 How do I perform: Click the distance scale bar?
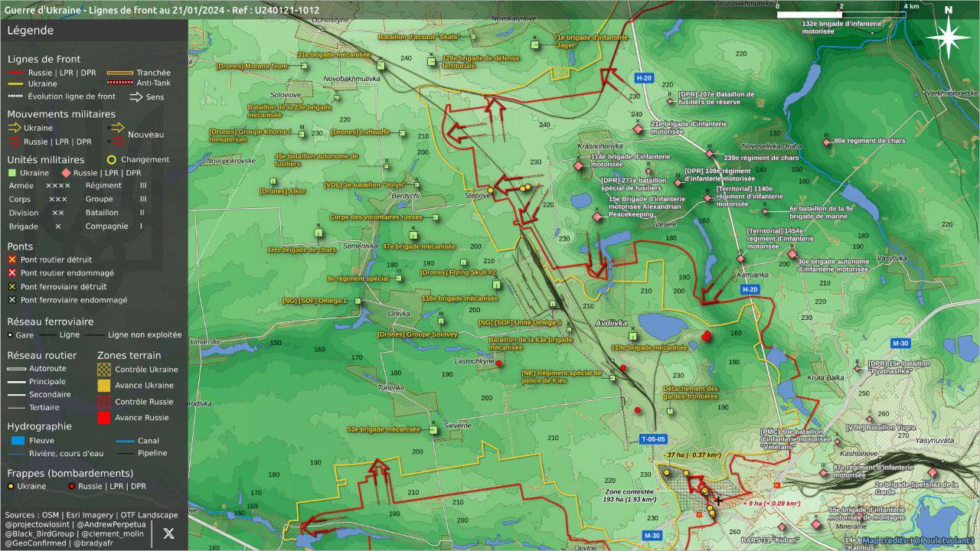841,15
